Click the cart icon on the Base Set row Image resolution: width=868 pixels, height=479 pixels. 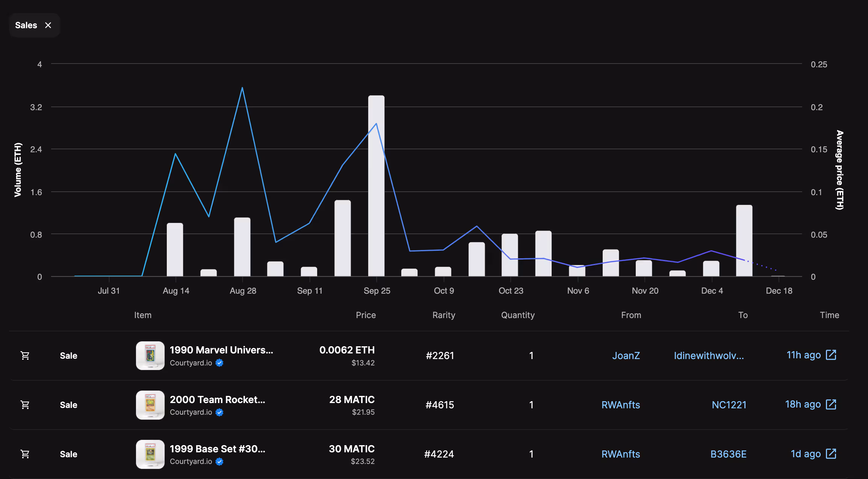[x=25, y=454]
